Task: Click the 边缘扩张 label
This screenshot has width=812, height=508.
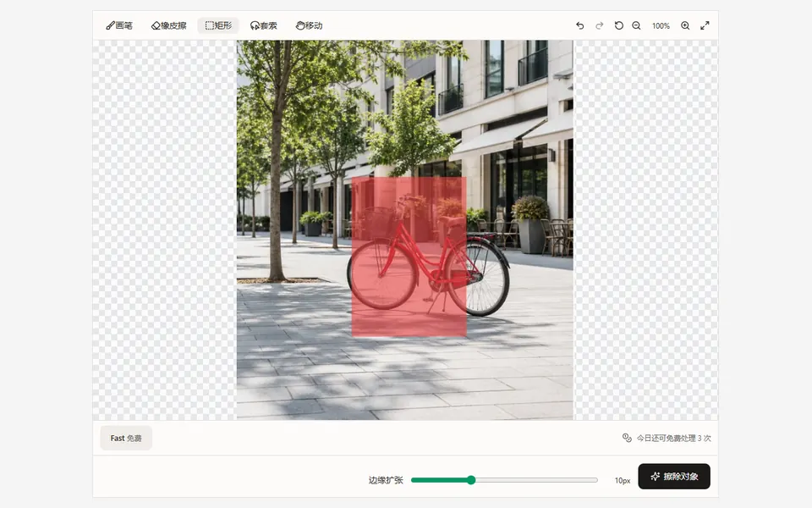Action: (386, 480)
